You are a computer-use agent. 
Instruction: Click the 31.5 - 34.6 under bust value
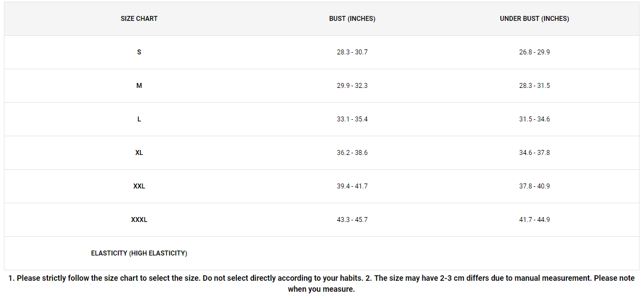click(x=535, y=119)
